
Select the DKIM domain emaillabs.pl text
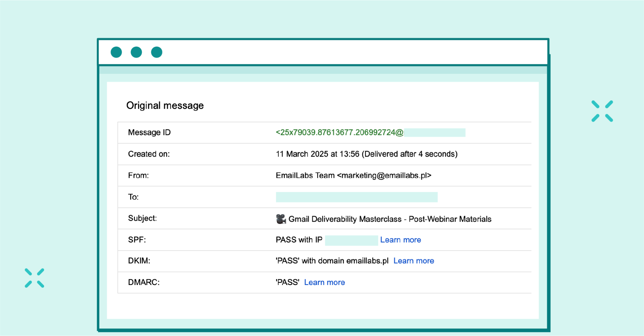point(367,261)
